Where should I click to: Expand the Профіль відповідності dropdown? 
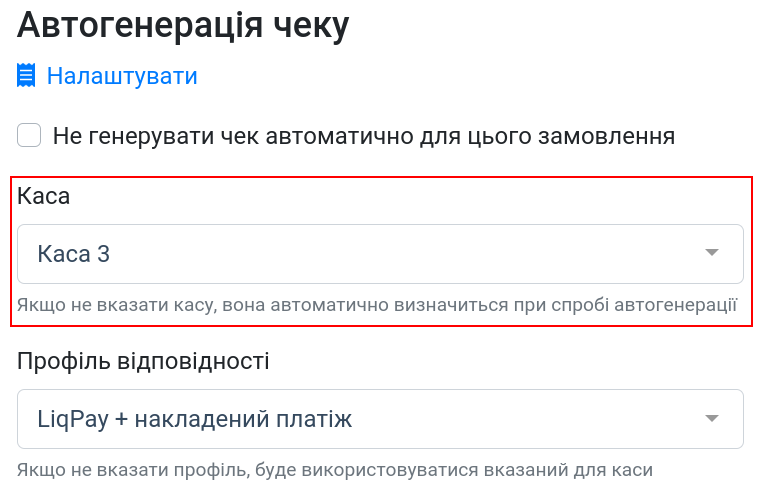(x=380, y=419)
